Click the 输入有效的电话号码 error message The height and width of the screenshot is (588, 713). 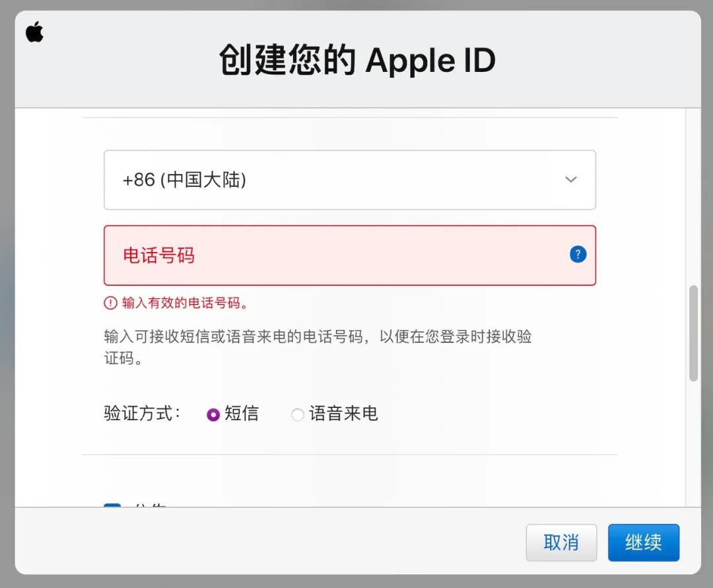pyautogui.click(x=185, y=303)
